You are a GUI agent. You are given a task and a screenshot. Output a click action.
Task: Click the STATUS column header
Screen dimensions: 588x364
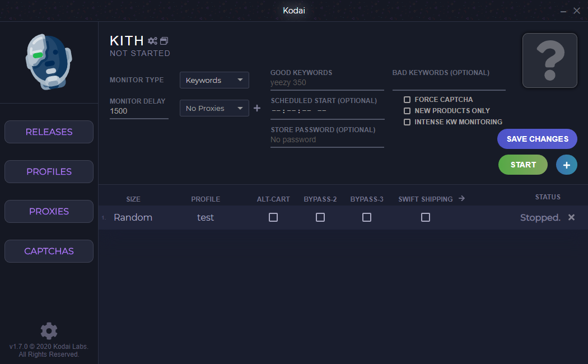pyautogui.click(x=548, y=197)
